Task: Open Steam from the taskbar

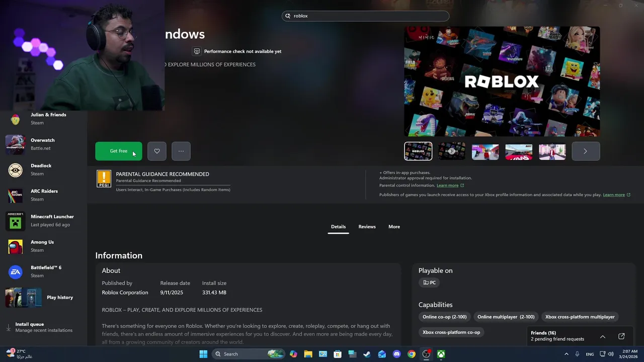Action: 367,354
